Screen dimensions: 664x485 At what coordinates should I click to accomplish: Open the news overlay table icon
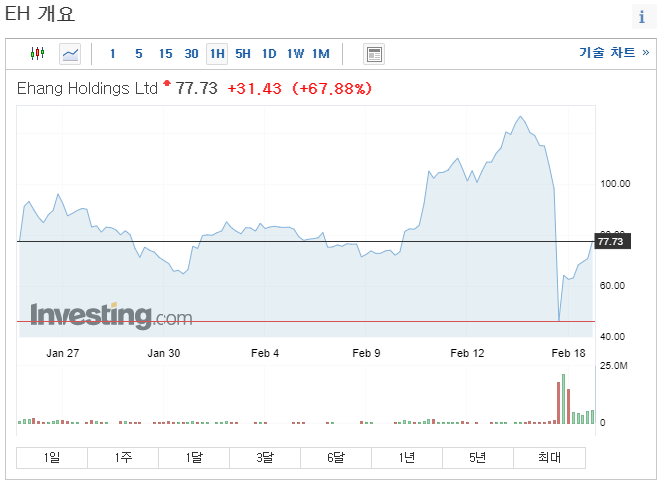coord(374,54)
